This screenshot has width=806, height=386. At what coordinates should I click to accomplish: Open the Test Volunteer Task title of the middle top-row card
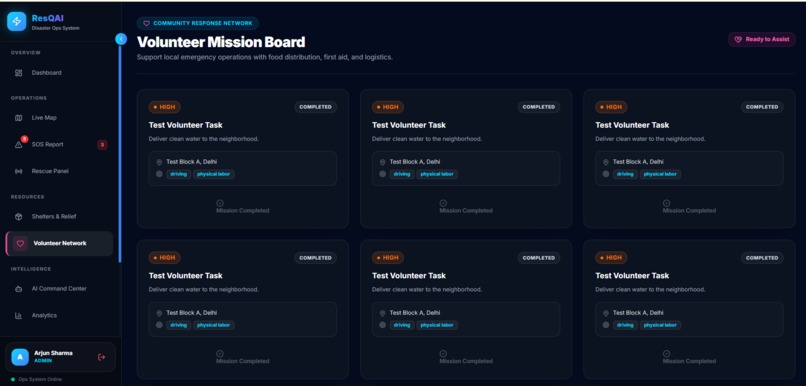[409, 125]
